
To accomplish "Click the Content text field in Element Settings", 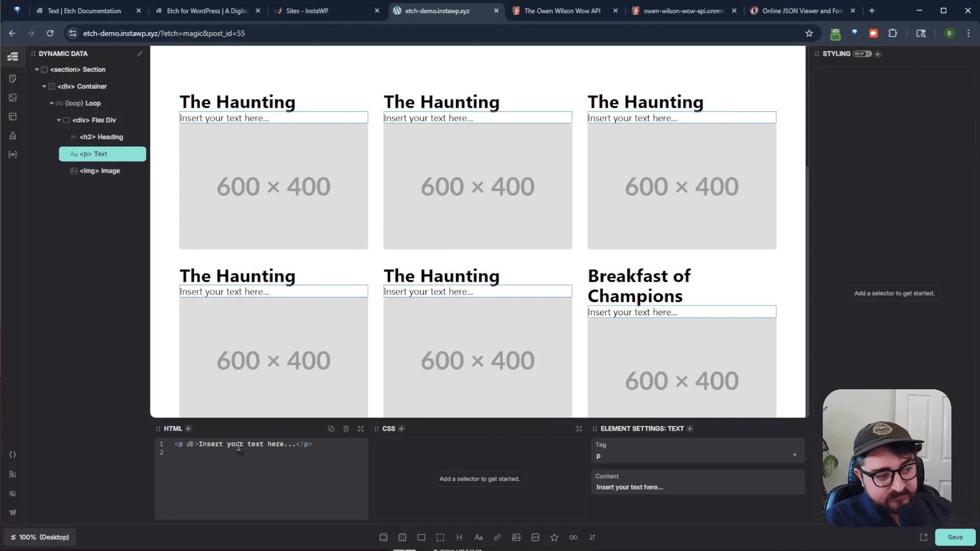I will pos(697,487).
